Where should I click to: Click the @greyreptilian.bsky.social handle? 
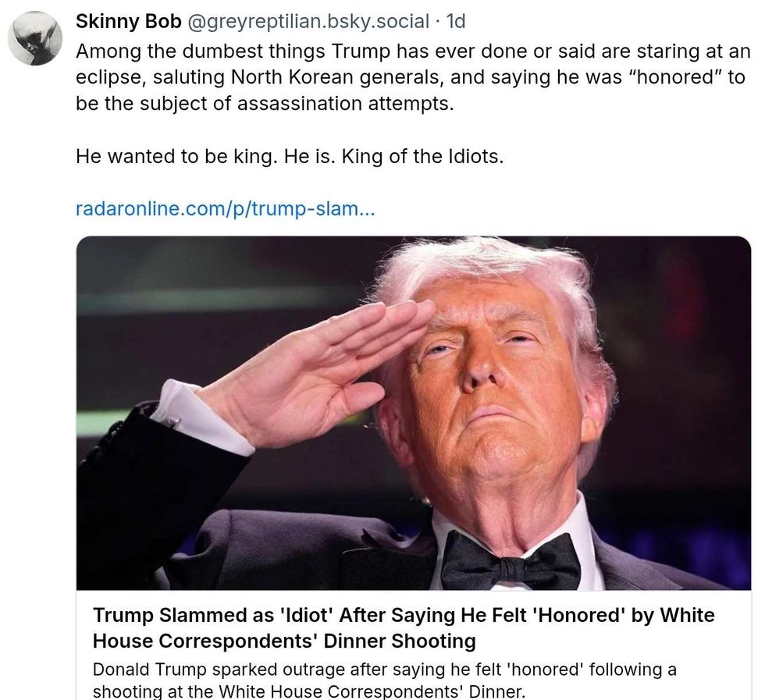309,22
